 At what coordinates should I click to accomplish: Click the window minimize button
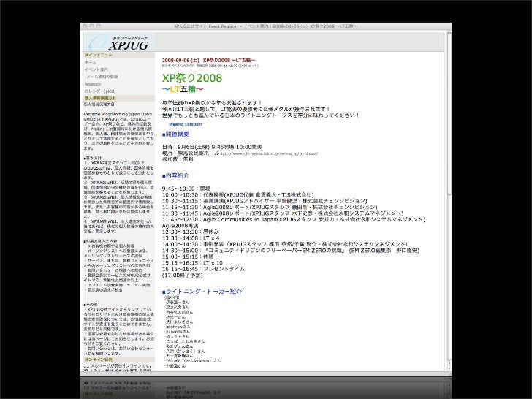pos(91,26)
